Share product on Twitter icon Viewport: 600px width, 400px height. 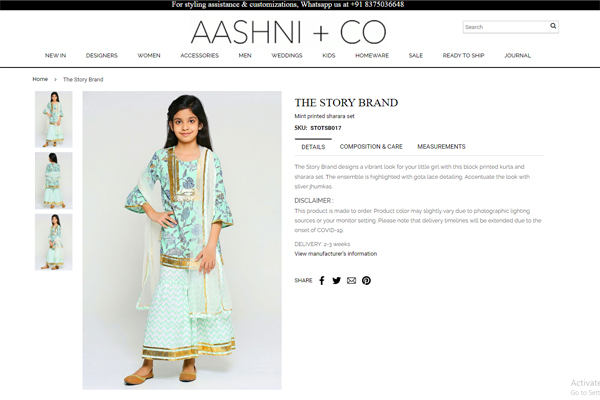pyautogui.click(x=336, y=281)
